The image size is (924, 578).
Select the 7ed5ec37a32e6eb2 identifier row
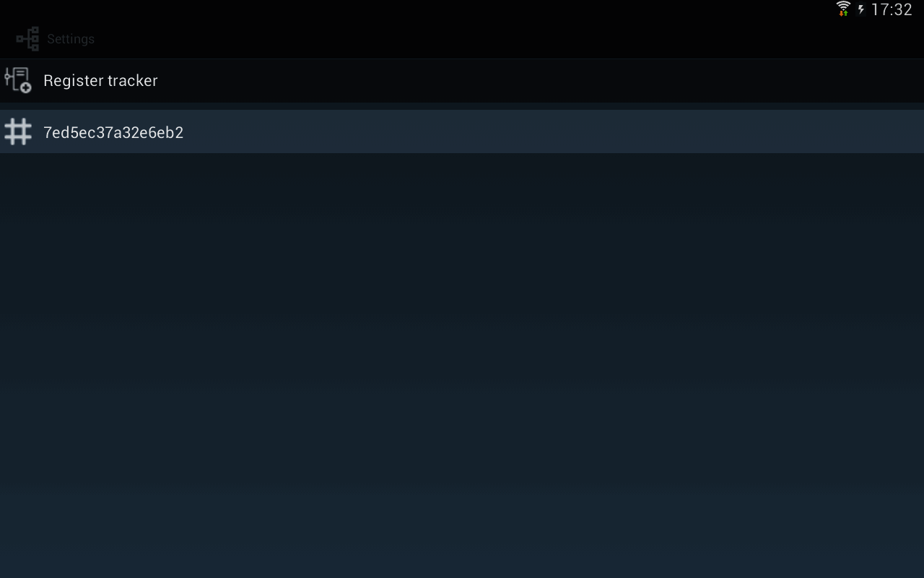462,131
